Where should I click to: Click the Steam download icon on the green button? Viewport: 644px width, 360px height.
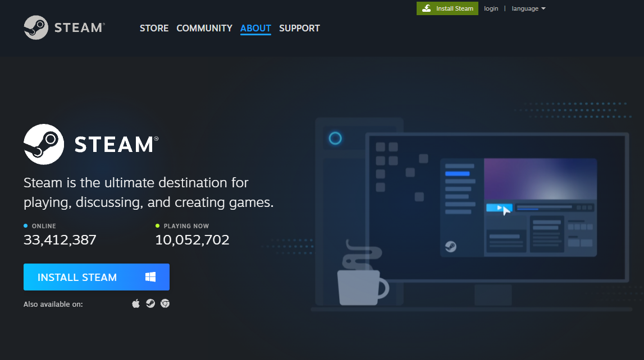(426, 8)
